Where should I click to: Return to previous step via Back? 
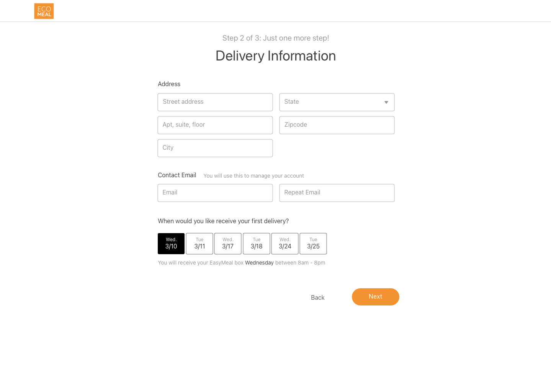[318, 297]
